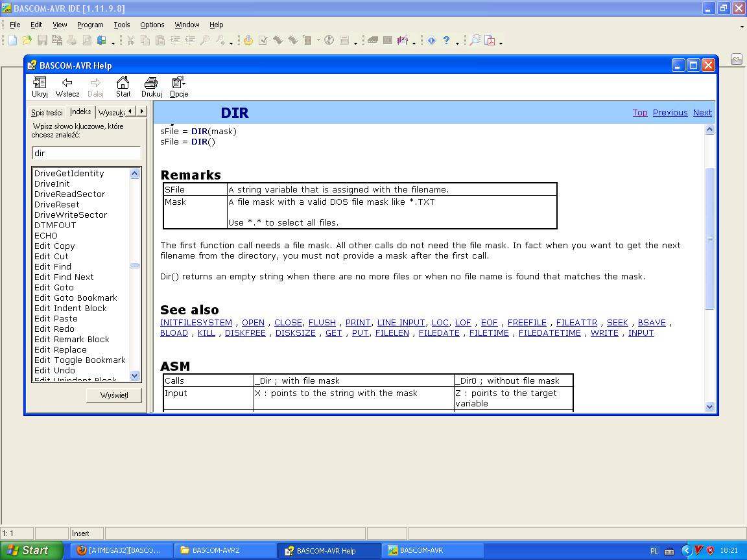Follow the INITFILESYSTEM link
The width and height of the screenshot is (747, 560).
(196, 323)
